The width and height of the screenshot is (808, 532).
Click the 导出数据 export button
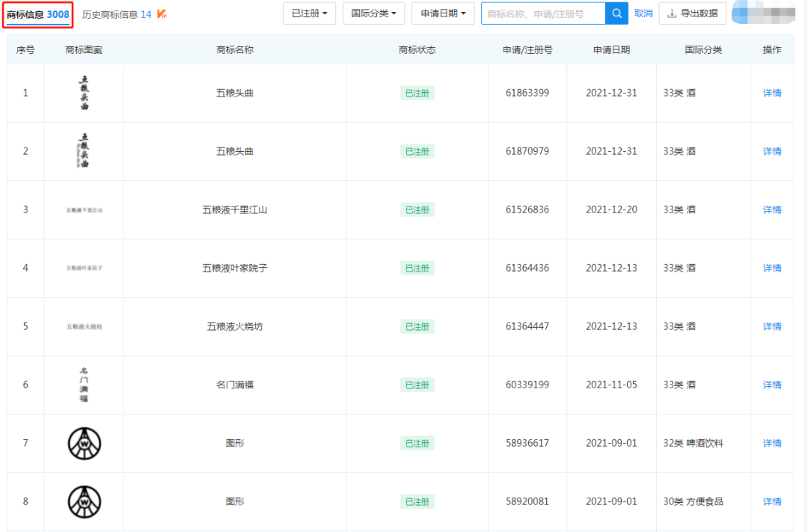coord(692,13)
